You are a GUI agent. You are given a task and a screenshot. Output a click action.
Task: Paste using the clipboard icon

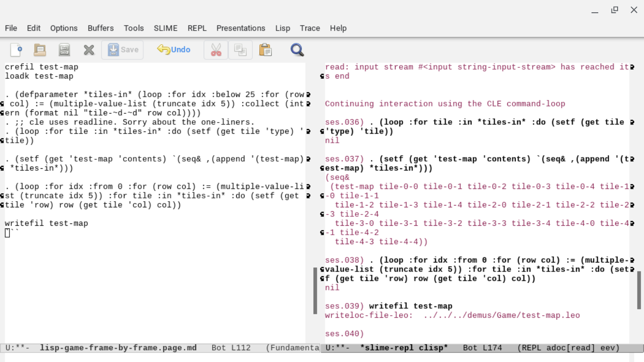pyautogui.click(x=265, y=49)
